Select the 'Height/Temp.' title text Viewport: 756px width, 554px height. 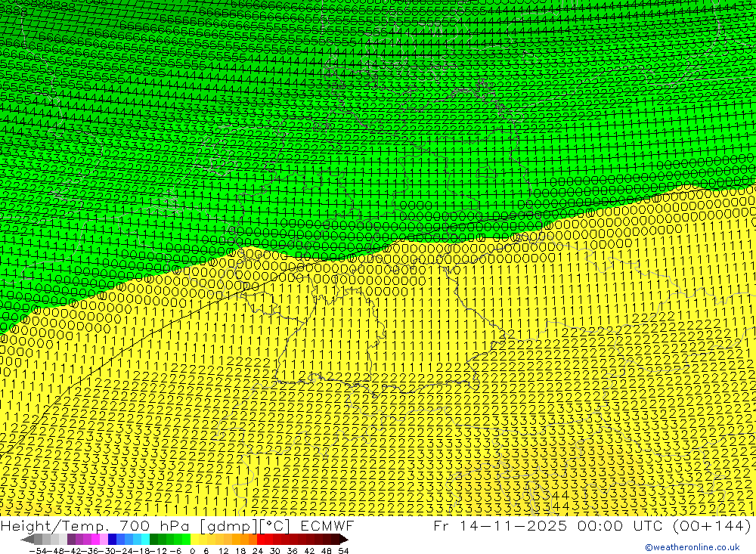click(54, 525)
